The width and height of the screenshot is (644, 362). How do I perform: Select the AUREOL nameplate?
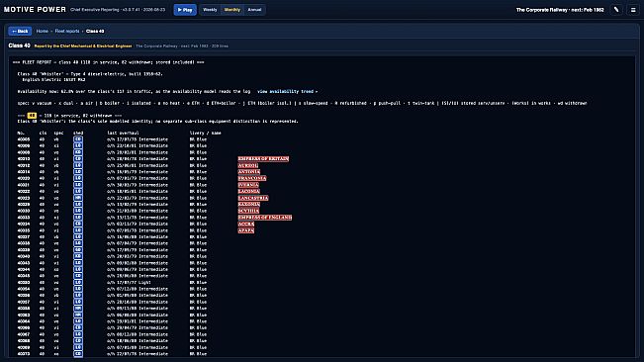point(248,165)
